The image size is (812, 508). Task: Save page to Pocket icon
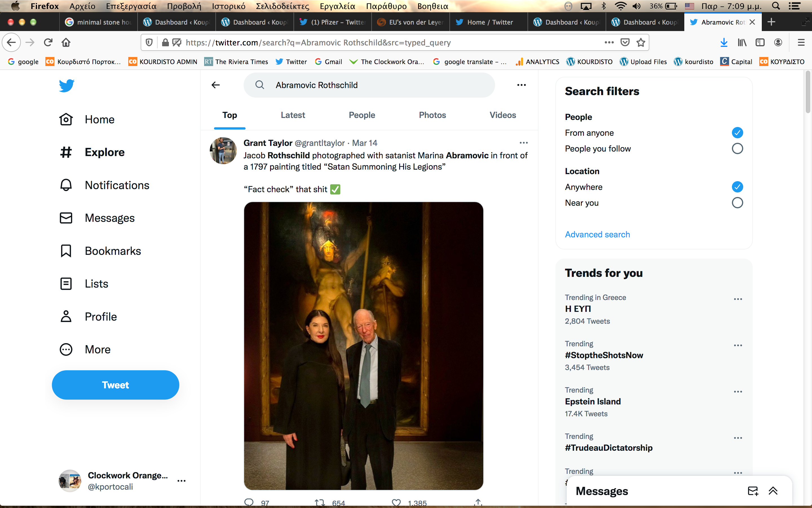coord(625,42)
